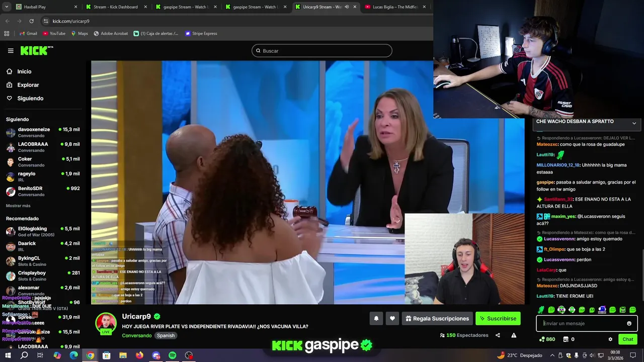The height and width of the screenshot is (362, 644).
Task: Click the Uricarp9 channel avatar with LIVE badge
Action: coord(106,324)
